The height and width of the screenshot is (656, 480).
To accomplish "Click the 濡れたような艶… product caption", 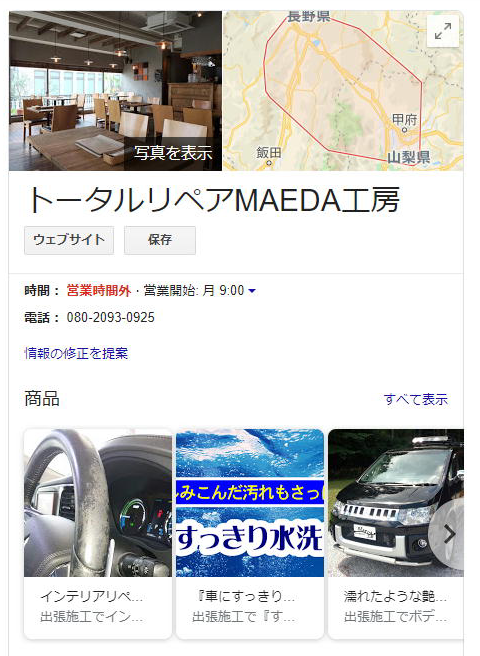I will coord(395,596).
